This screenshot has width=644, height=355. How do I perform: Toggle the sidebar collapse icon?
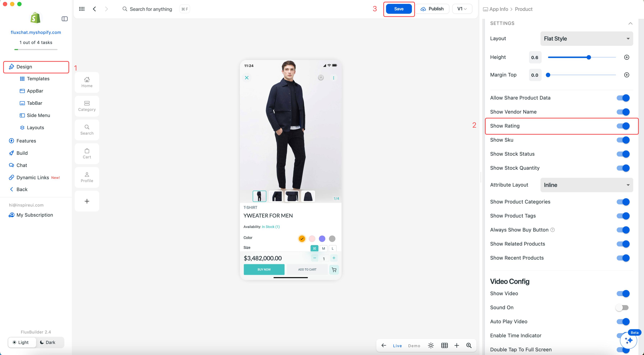coord(65,19)
